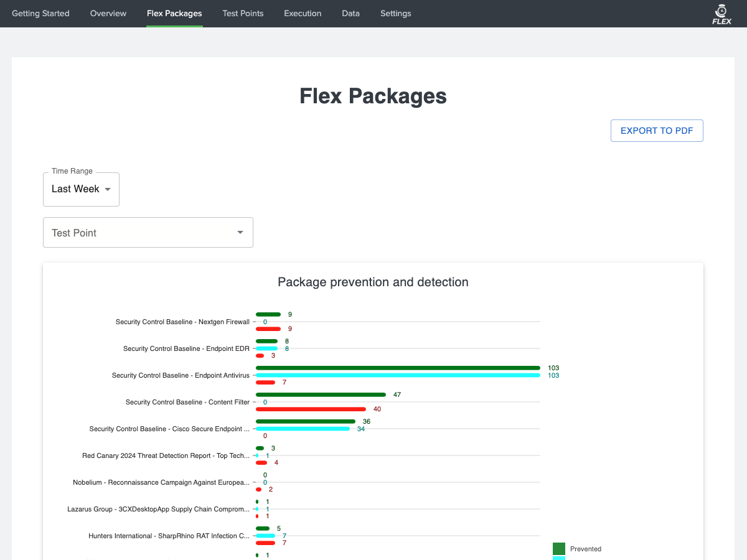Select the Hunters International SharpRhino label
Screen dimensions: 747x560
(x=169, y=536)
